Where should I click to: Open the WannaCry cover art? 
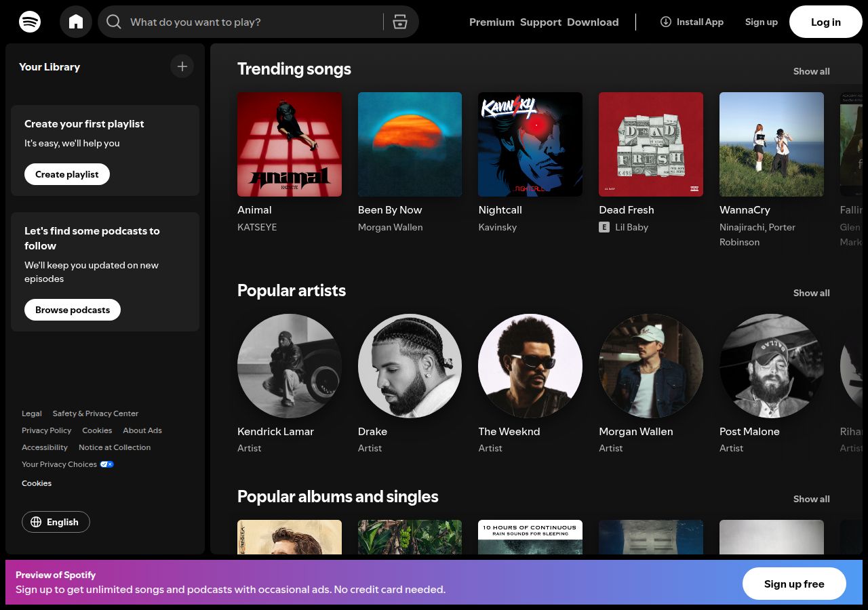pyautogui.click(x=772, y=144)
